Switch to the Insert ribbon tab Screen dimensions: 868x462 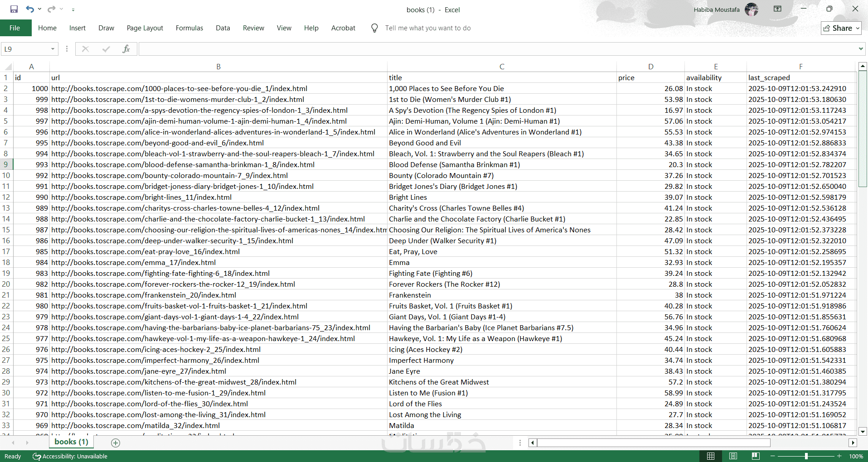pos(78,28)
